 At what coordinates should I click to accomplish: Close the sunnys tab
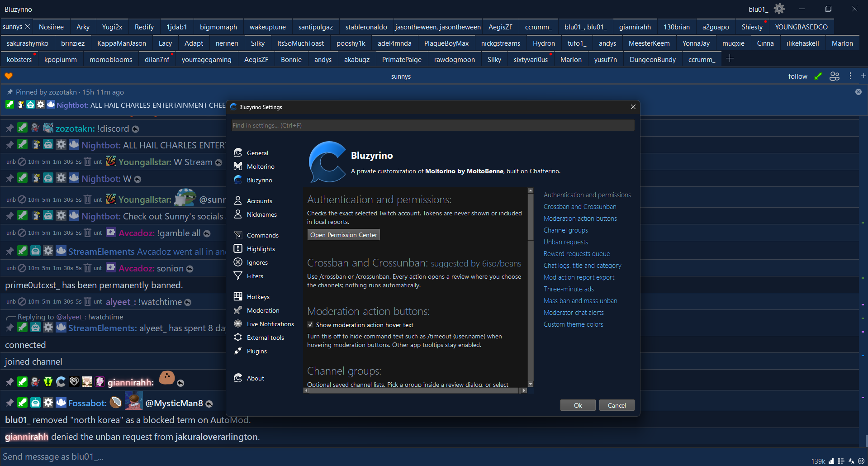[28, 27]
